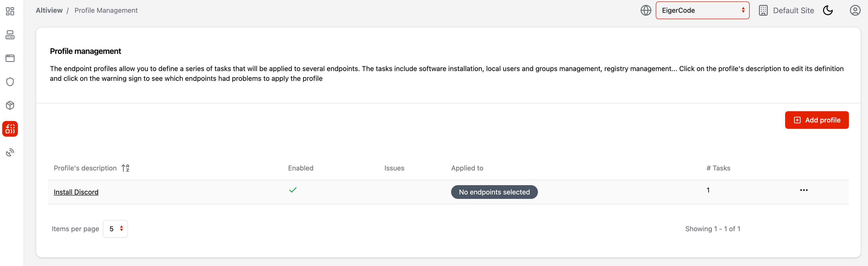
Task: Open the endpoints server icon in sidebar
Action: (x=10, y=35)
